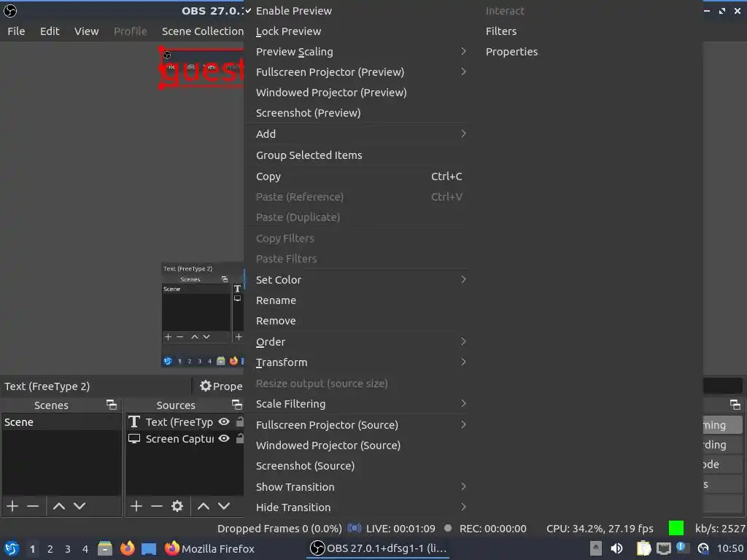Click the OBS tray icon near clock
Viewport: 747px width, 560px height.
click(x=703, y=548)
